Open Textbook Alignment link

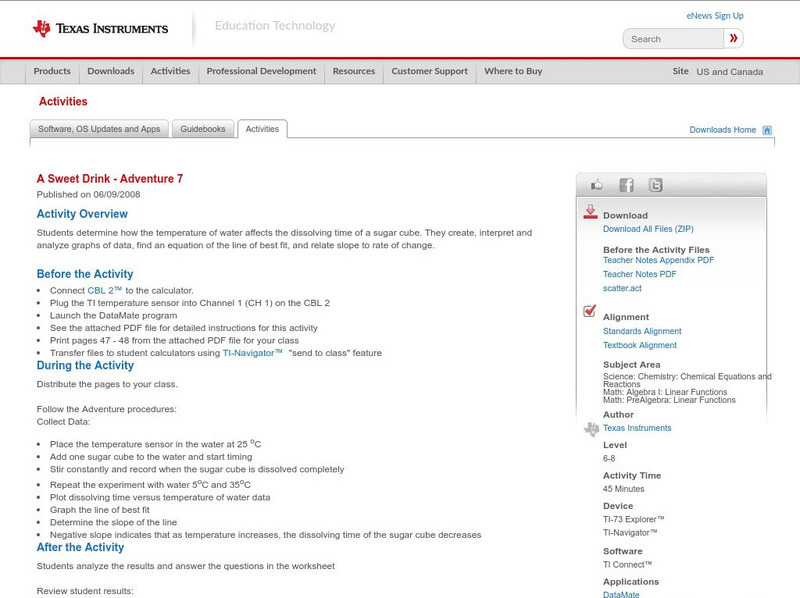tap(640, 345)
